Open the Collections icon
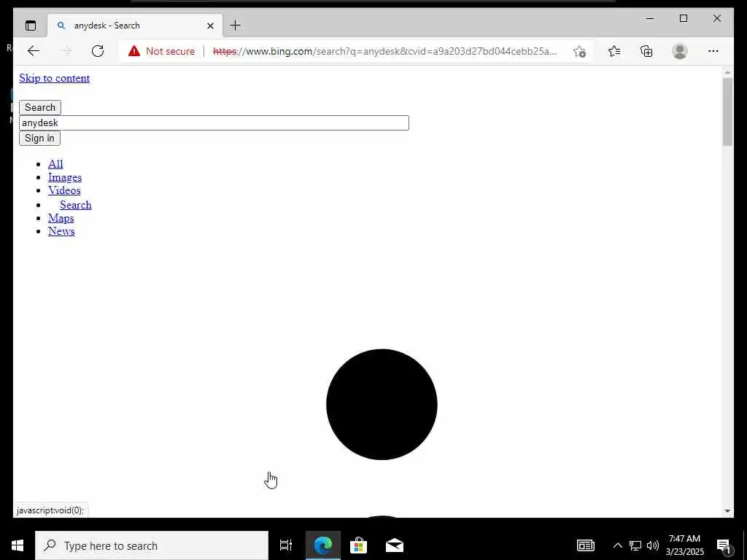The image size is (747, 560). click(646, 51)
